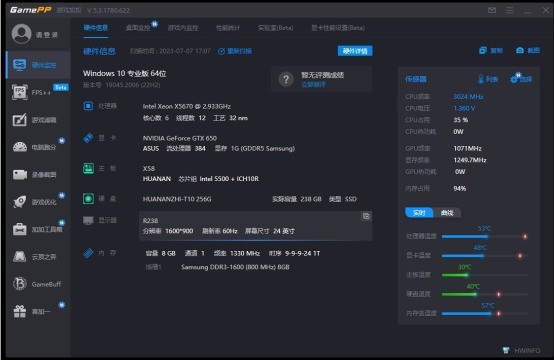Image resolution: width=554 pixels, height=360 pixels.
Task: Open the 喜加一 gift sidebar item
Action: coord(38,311)
